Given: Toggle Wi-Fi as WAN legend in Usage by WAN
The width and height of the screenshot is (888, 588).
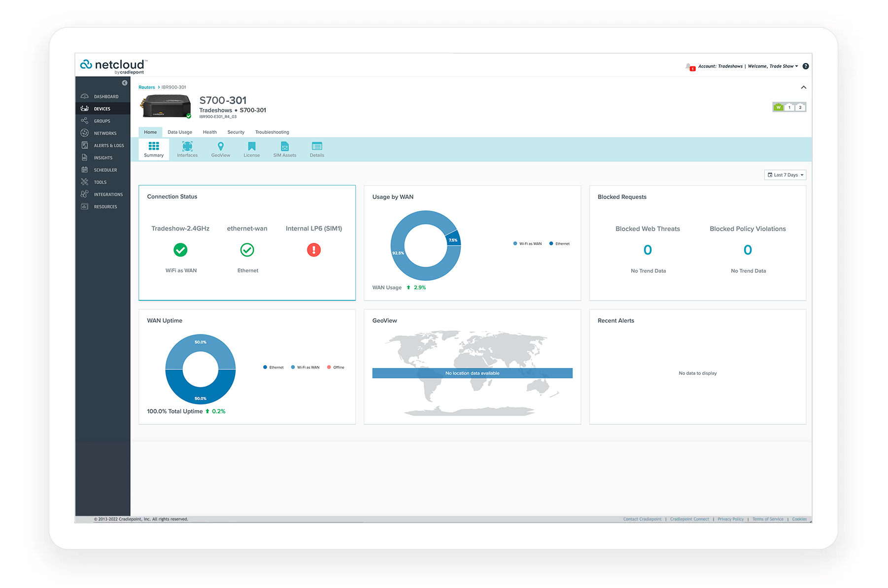Looking at the screenshot, I should (527, 244).
